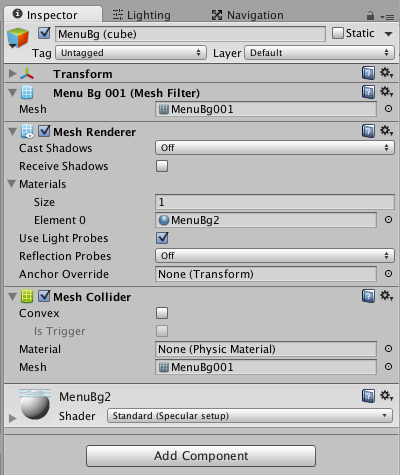Image resolution: width=400 pixels, height=475 pixels.
Task: Switch to the Lighting tab
Action: (x=141, y=15)
